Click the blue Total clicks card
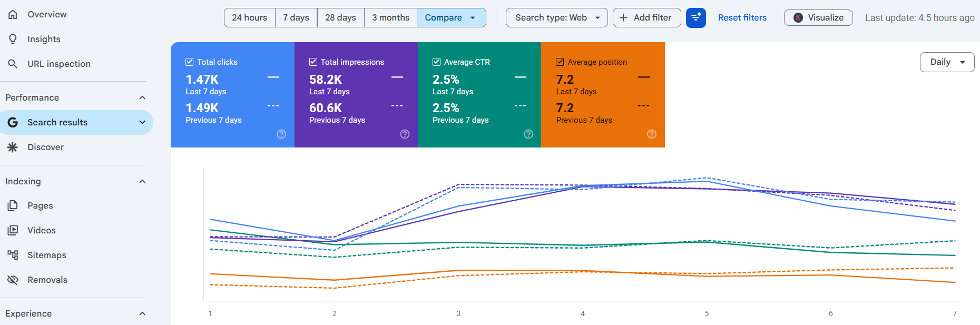The width and height of the screenshot is (980, 325). [x=232, y=95]
